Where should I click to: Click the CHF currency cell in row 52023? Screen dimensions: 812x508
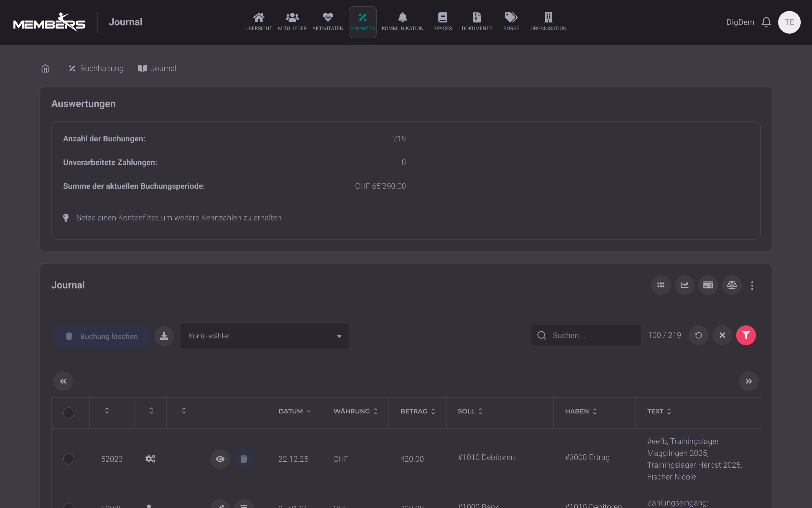pos(341,459)
